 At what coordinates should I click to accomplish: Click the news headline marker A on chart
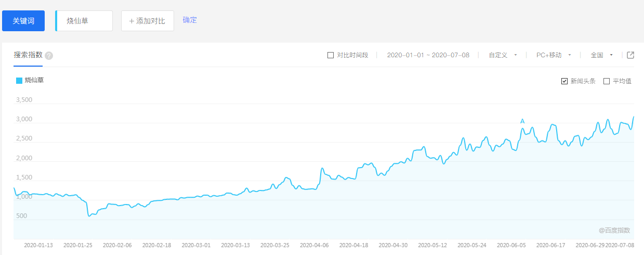coord(522,121)
